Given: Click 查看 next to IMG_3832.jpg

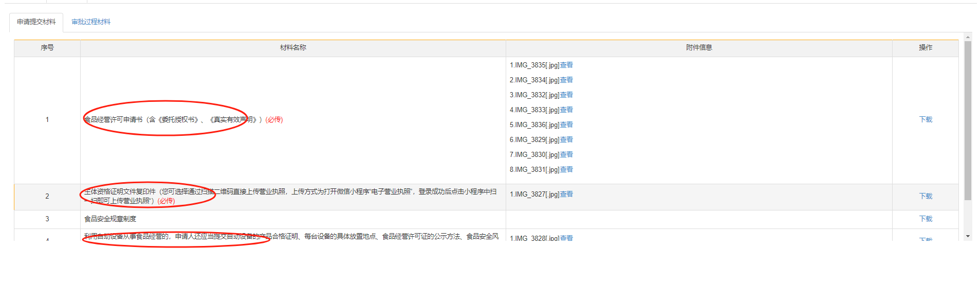Looking at the screenshot, I should click(566, 95).
